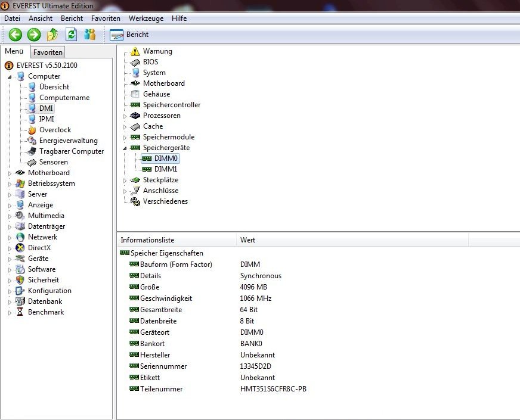This screenshot has width=520, height=420.
Task: Collapse the Speichergeräte node
Action: pos(125,148)
